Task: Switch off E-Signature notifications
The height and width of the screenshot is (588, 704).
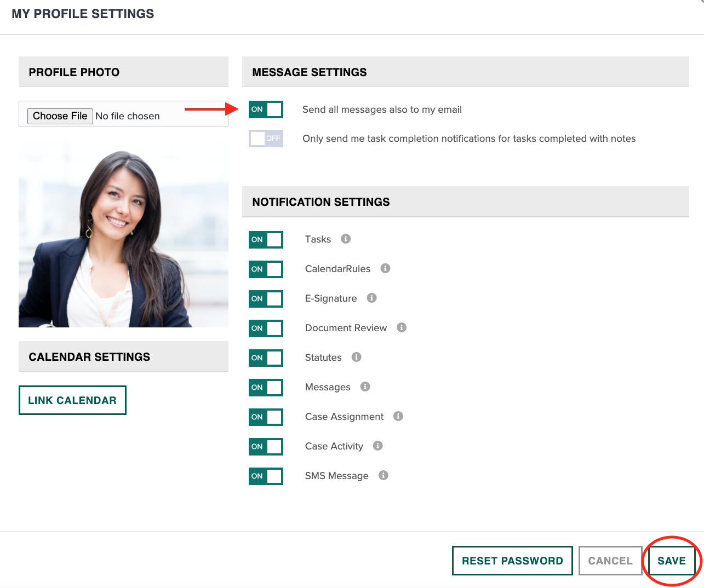Action: click(266, 299)
